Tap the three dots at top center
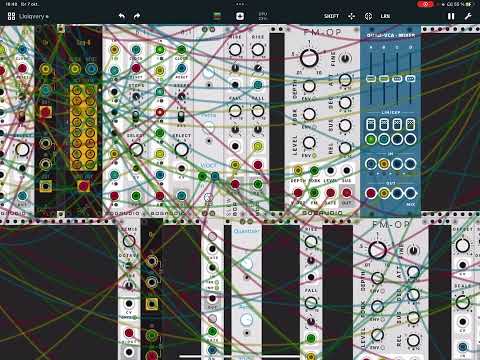Screen dimensions: 480x360 [x=240, y=4]
